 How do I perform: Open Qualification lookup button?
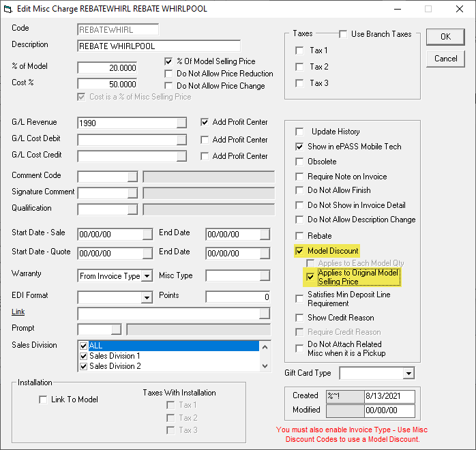[x=132, y=209]
